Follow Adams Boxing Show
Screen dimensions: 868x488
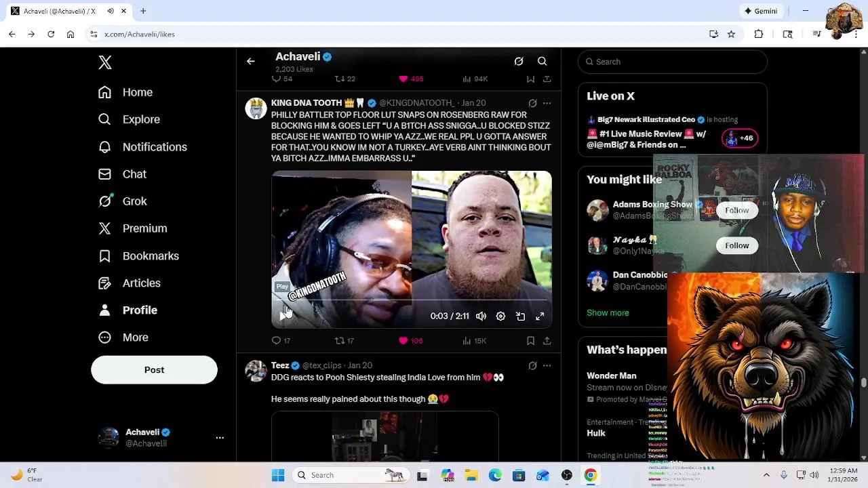click(736, 210)
